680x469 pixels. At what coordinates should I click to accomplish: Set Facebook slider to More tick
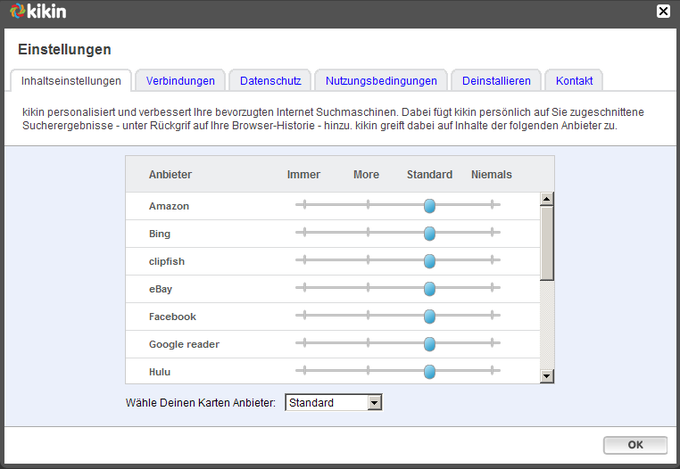coord(368,315)
